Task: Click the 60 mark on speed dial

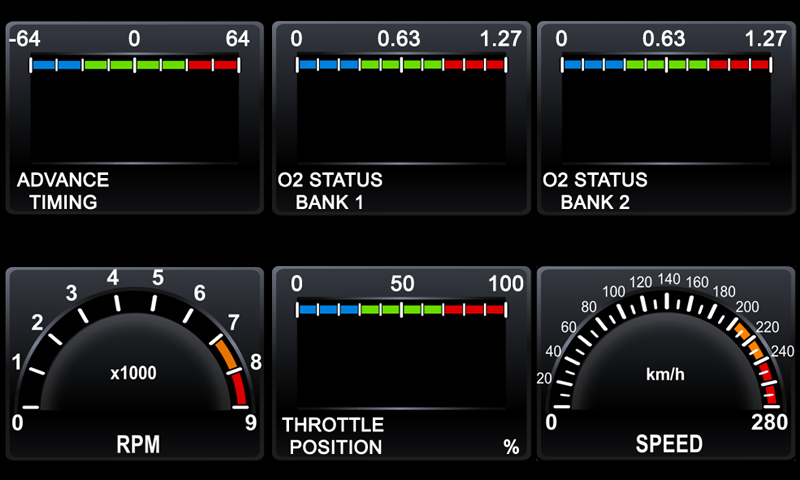Action: point(568,327)
